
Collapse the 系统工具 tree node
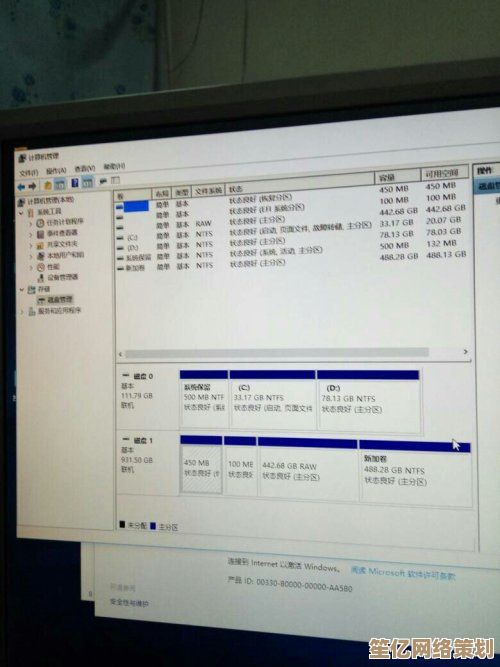pyautogui.click(x=21, y=213)
